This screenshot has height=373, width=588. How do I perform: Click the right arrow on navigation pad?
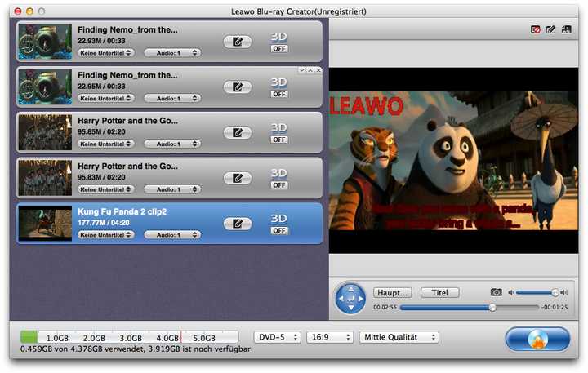pos(360,299)
